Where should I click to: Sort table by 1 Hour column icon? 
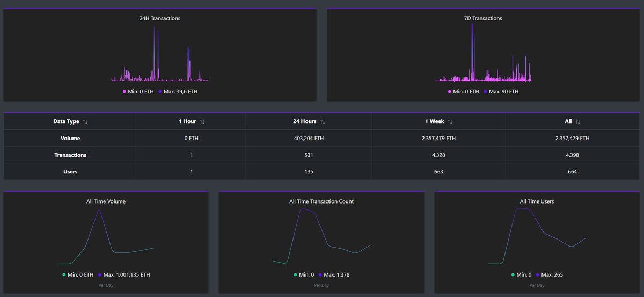click(202, 122)
